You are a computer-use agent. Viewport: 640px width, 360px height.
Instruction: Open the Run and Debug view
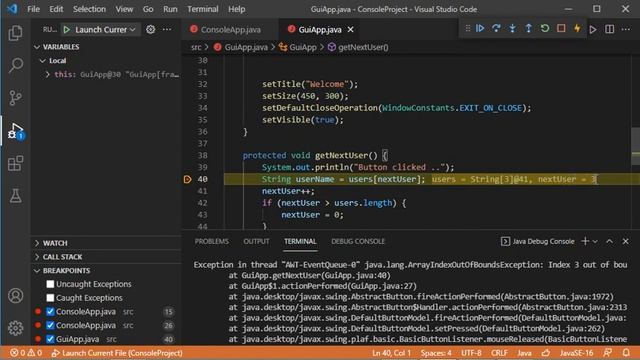(x=16, y=131)
